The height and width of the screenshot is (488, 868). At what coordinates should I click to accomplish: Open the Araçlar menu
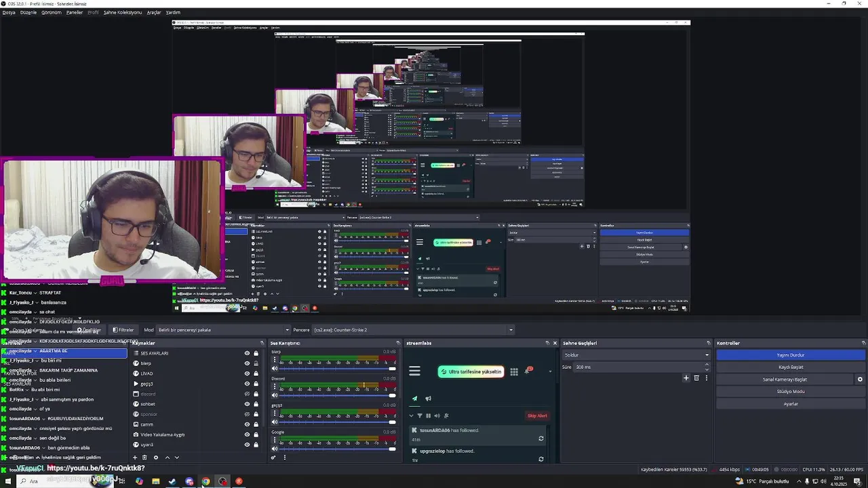[155, 12]
